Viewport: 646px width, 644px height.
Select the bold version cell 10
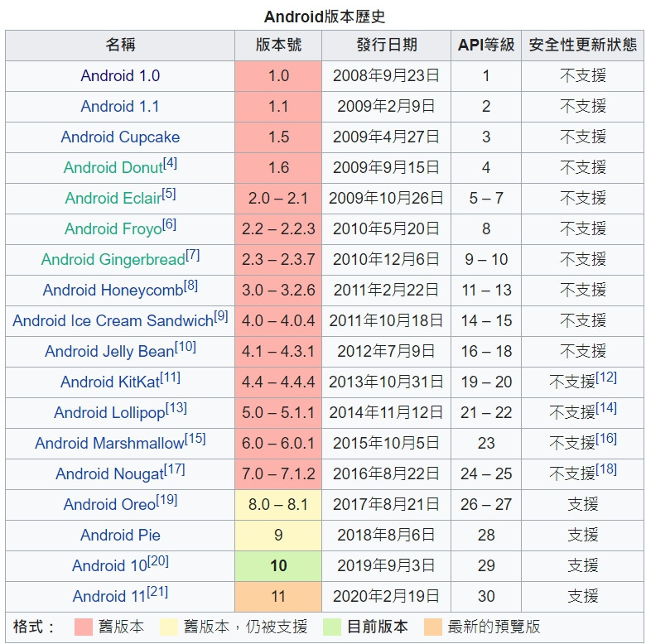278,566
